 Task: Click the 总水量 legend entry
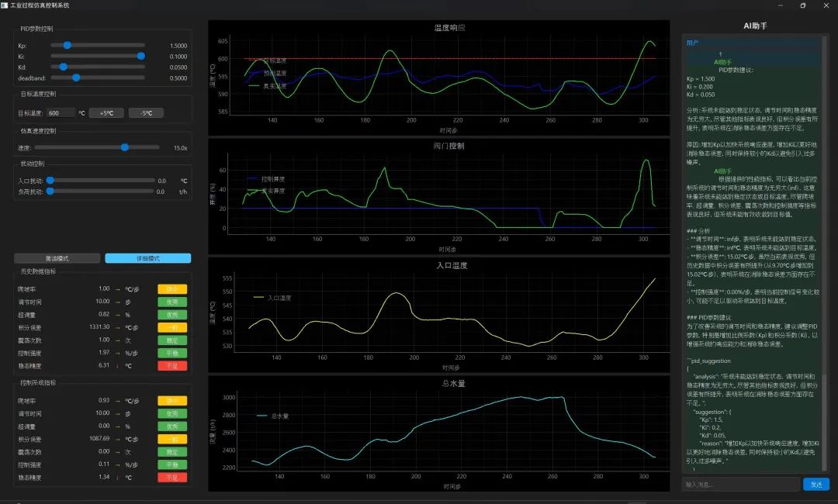[x=273, y=416]
